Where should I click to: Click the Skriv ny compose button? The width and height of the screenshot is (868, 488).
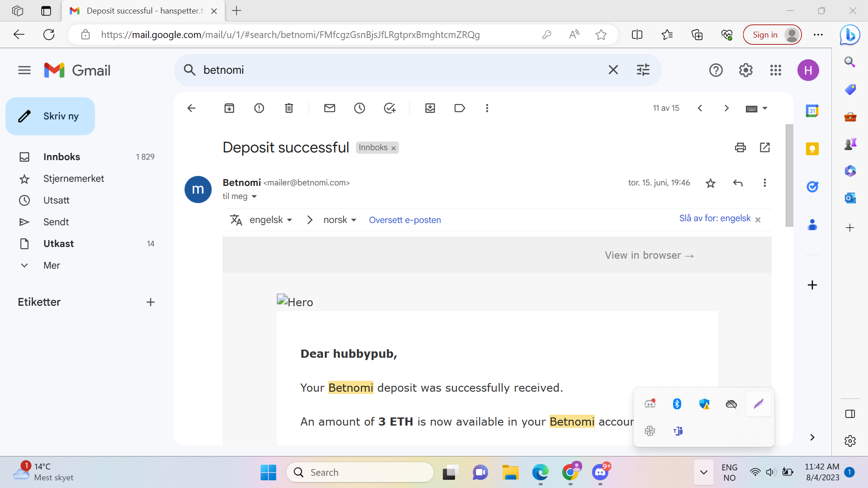(50, 116)
